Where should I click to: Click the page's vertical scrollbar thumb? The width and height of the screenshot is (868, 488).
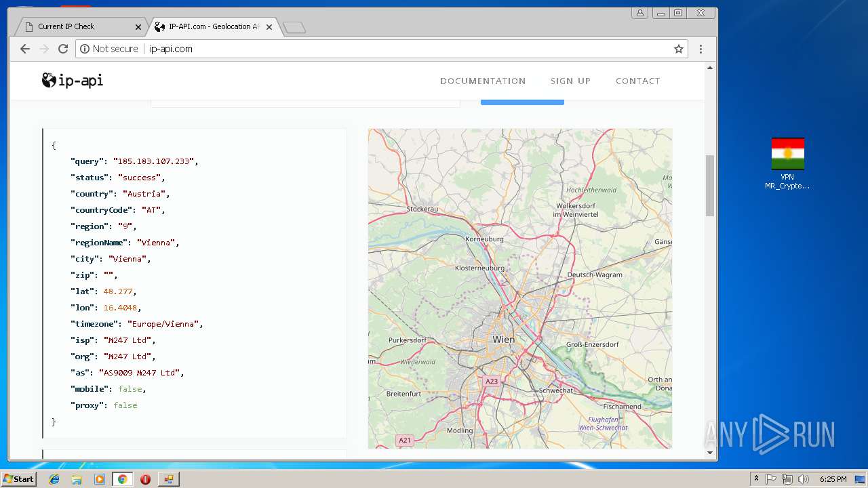pyautogui.click(x=710, y=186)
